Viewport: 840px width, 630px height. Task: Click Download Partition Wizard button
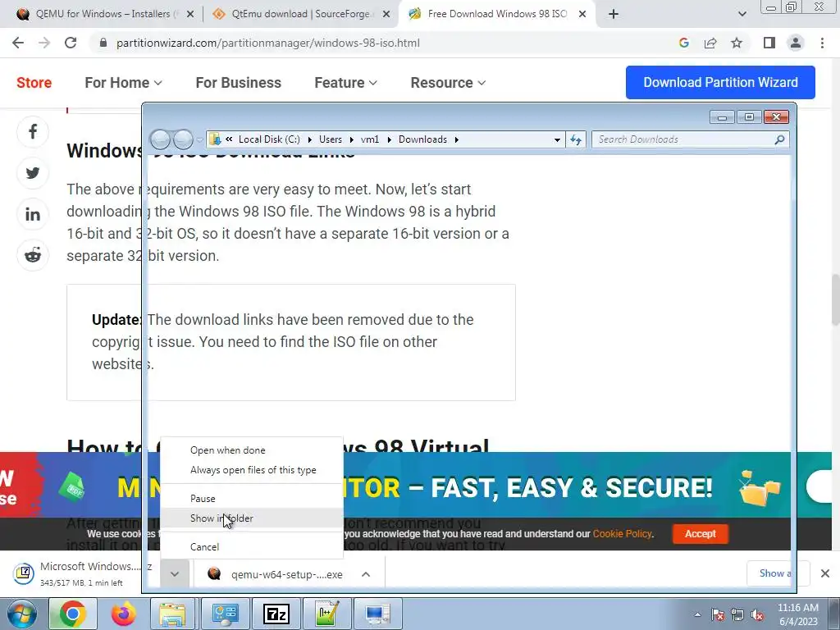[720, 83]
